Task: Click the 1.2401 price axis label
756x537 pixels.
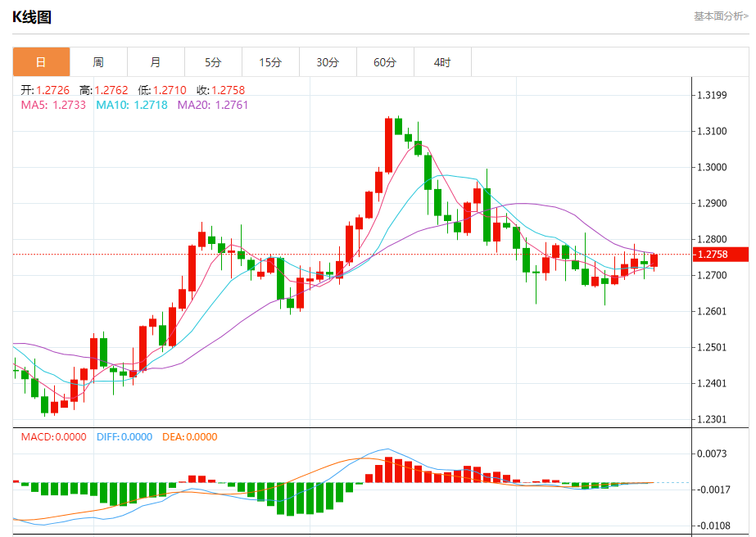Action: [x=712, y=384]
